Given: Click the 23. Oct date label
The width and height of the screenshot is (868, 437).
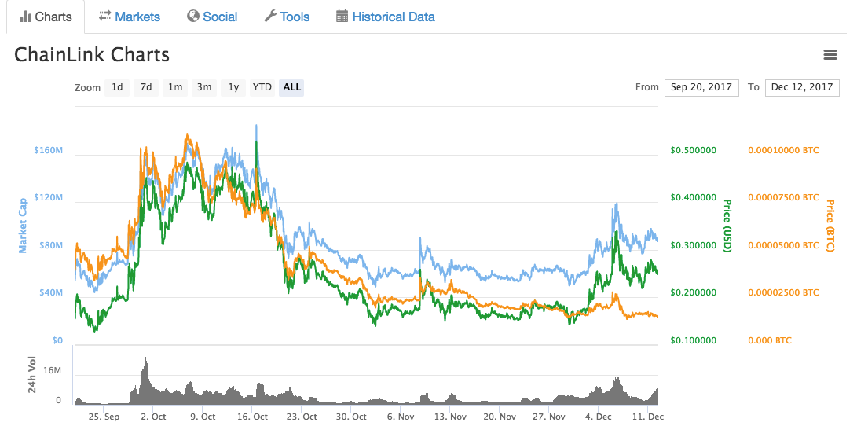Looking at the screenshot, I should [x=302, y=417].
